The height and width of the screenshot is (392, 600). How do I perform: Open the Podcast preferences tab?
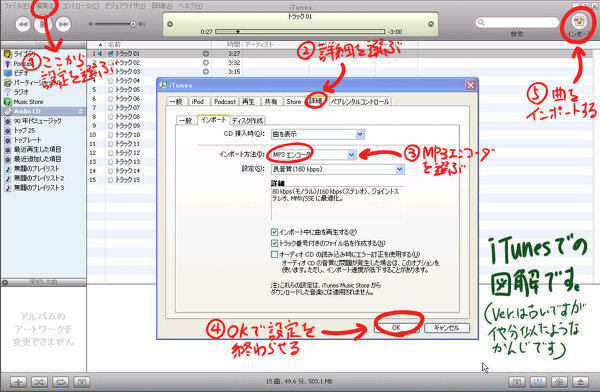[225, 101]
